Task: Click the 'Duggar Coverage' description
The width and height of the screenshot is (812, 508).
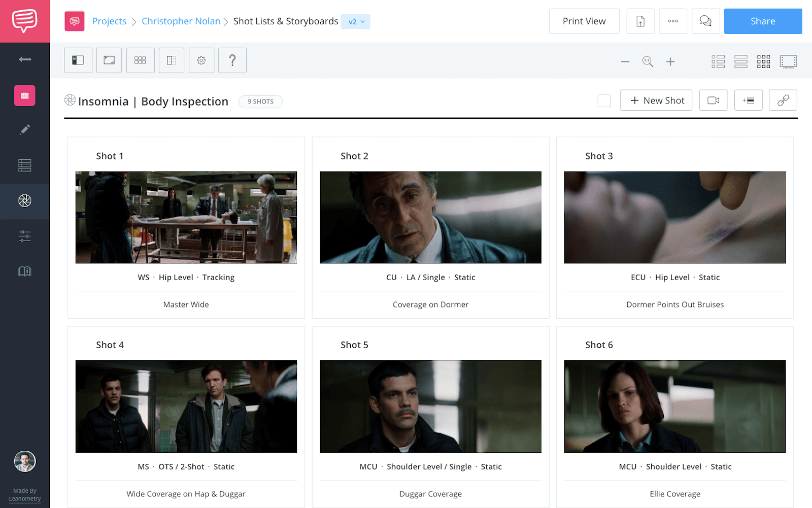Action: click(x=430, y=494)
